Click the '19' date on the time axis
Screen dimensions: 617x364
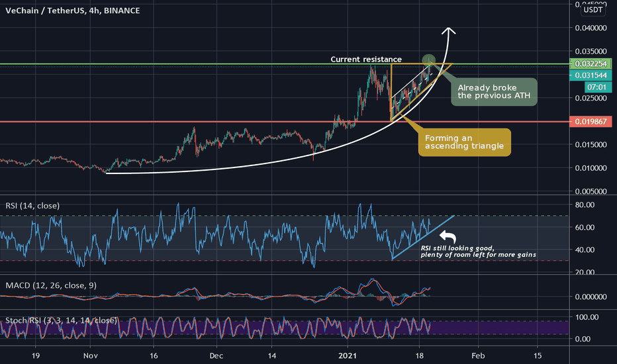pos(35,356)
